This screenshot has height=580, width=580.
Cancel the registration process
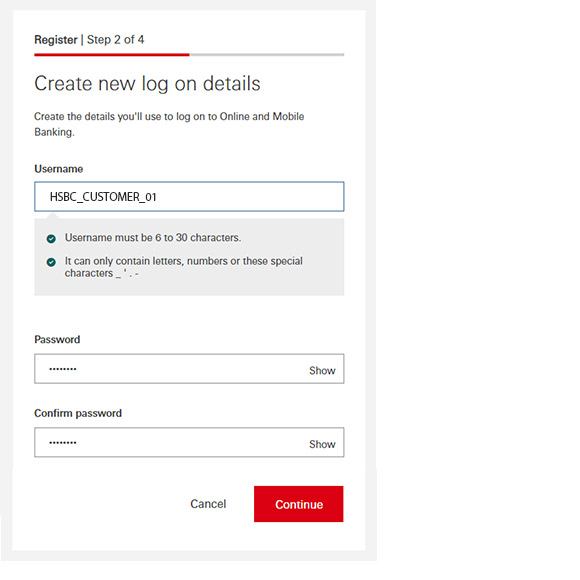(x=208, y=504)
